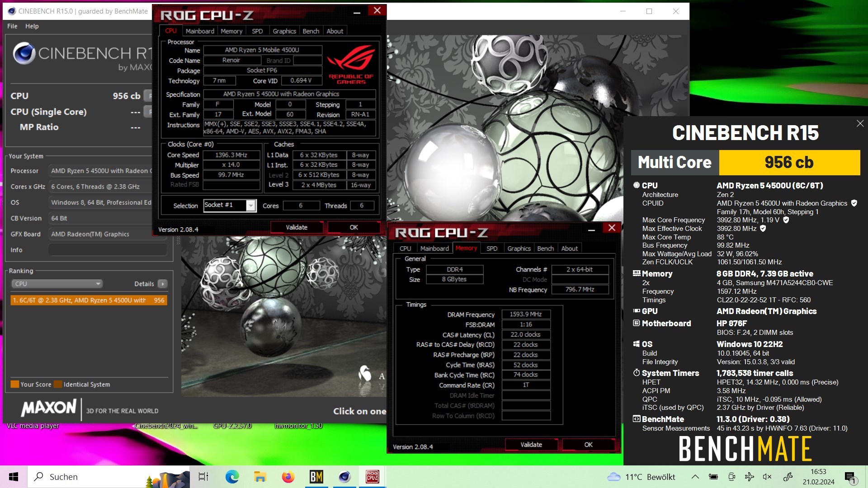Open About tab in upper CPU-Z window

pos(335,31)
